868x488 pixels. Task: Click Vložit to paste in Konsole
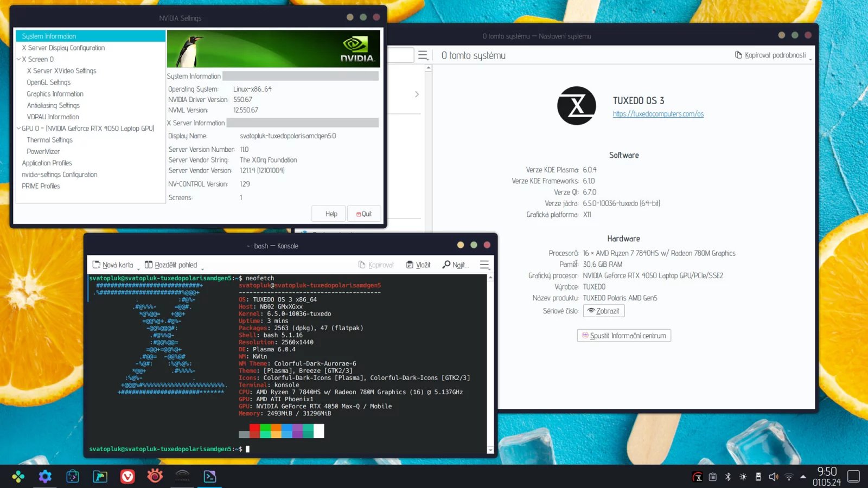pos(418,265)
